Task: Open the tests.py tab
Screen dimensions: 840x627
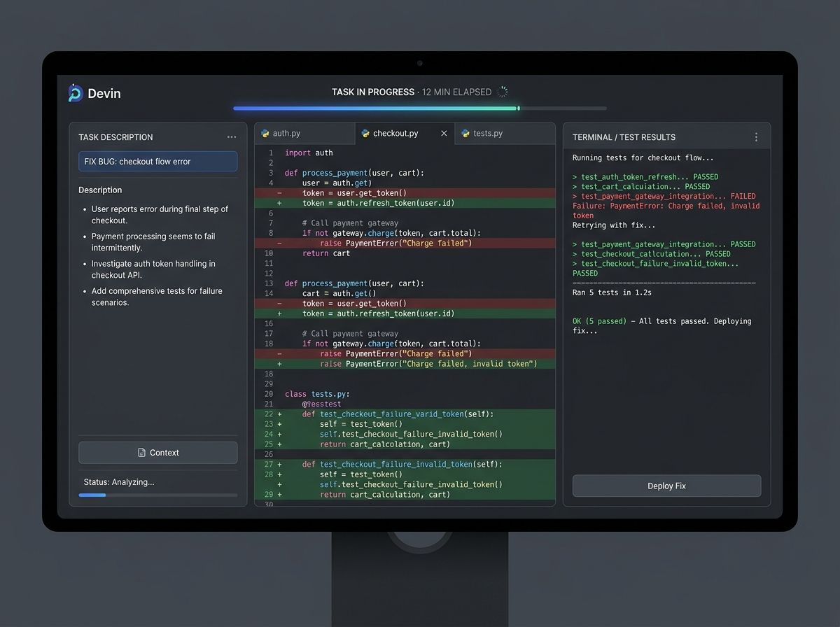Action: (505, 133)
